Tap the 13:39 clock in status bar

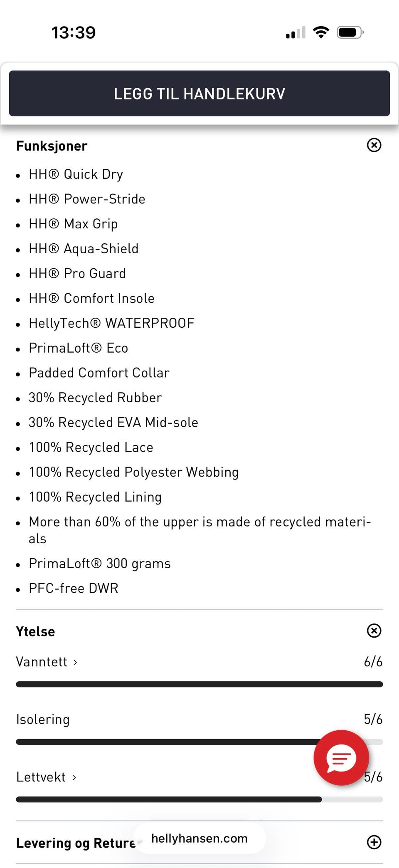[74, 32]
